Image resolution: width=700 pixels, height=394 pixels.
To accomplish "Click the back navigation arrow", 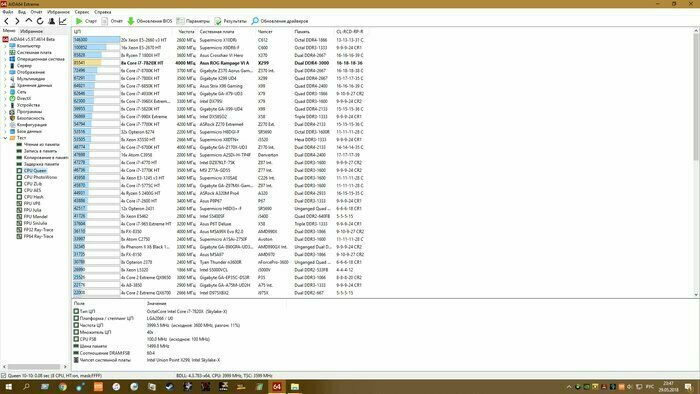I will coord(6,21).
